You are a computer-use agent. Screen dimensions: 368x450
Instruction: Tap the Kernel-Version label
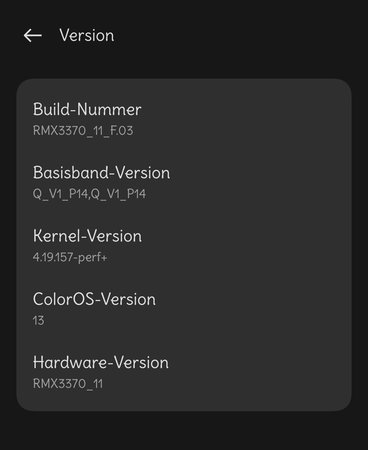(87, 236)
